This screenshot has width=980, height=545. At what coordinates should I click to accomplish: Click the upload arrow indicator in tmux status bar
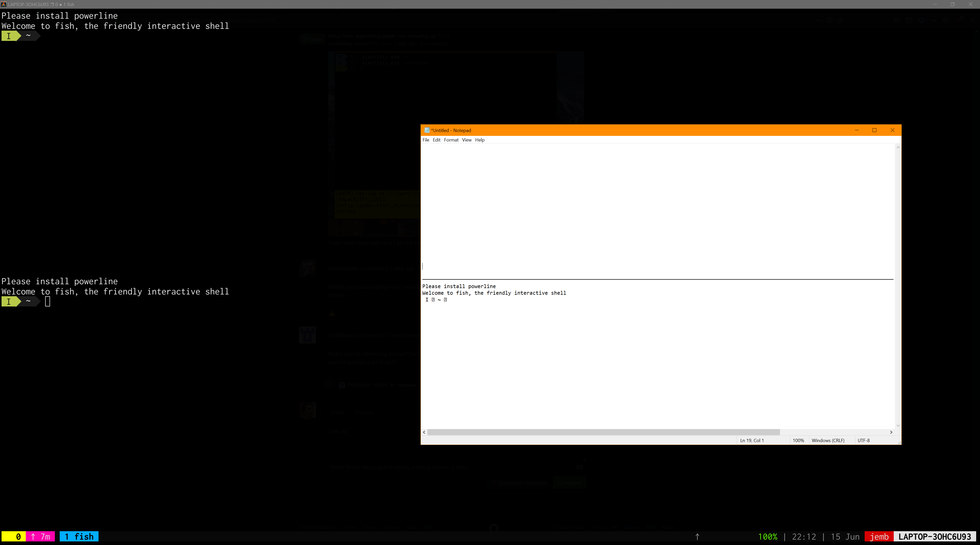coord(697,537)
